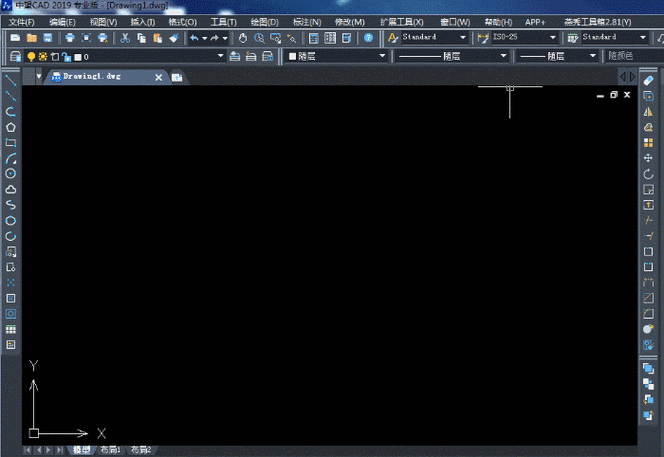The width and height of the screenshot is (664, 457).
Task: Open the Layer Properties Manager icon
Action: [x=15, y=56]
